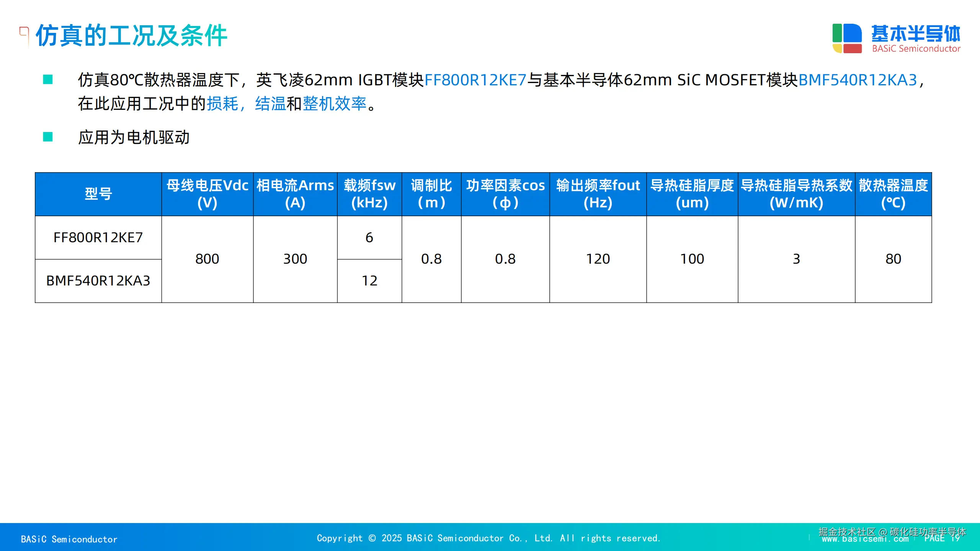This screenshot has height=551, width=980.
Task: Select the FF800R12KE7 table row cell
Action: coord(98,238)
